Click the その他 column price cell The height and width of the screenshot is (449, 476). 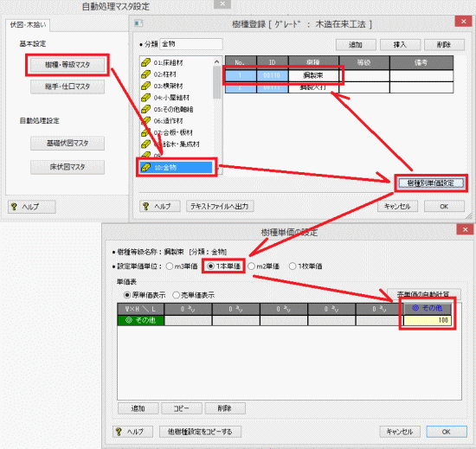pos(428,320)
